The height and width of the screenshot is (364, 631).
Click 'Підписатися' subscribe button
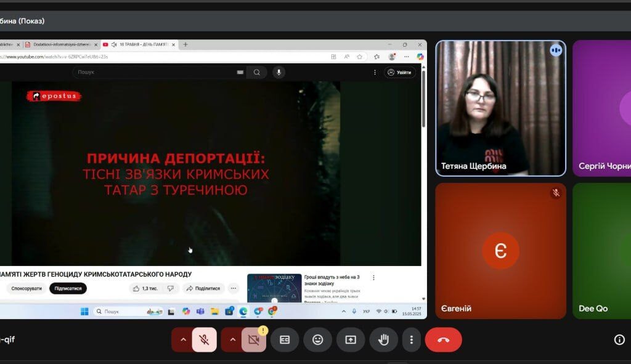[x=68, y=288]
